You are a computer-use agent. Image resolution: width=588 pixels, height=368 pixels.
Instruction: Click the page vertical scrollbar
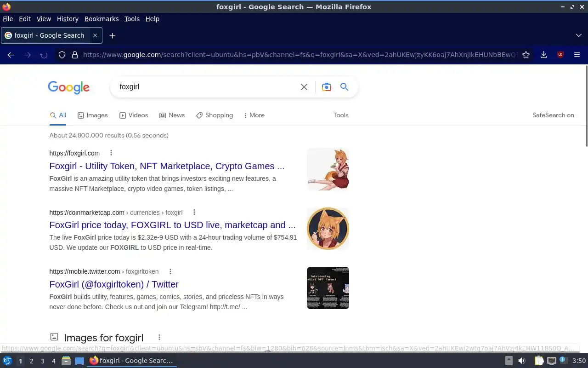coord(586,106)
